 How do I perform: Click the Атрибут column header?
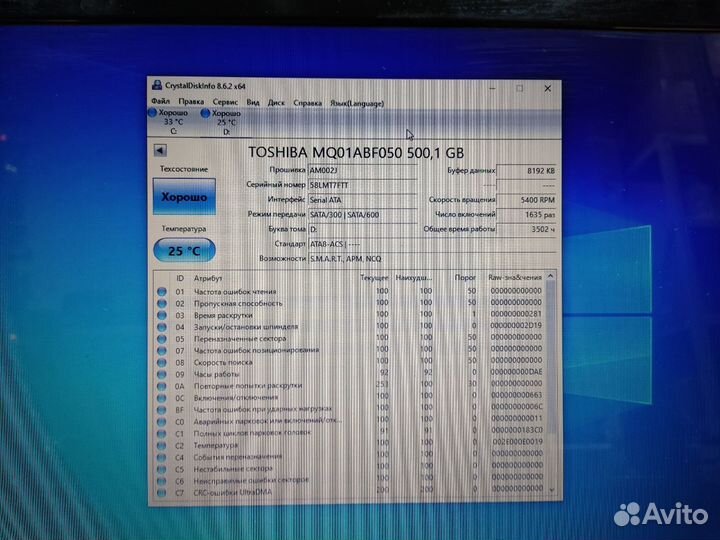(208, 278)
